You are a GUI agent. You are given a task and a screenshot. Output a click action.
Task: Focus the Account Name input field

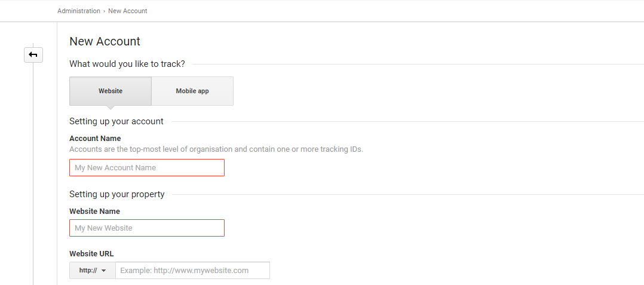point(147,168)
